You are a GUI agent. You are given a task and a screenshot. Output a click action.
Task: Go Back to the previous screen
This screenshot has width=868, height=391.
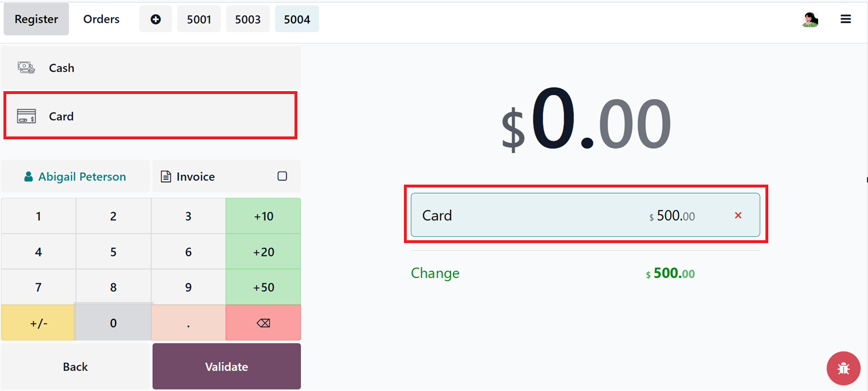75,367
